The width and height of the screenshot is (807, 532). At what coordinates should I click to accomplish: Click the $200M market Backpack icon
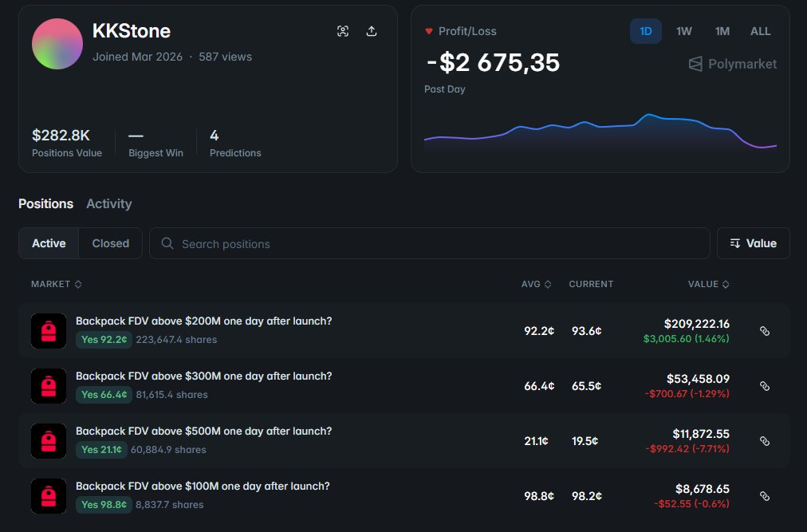pos(49,331)
